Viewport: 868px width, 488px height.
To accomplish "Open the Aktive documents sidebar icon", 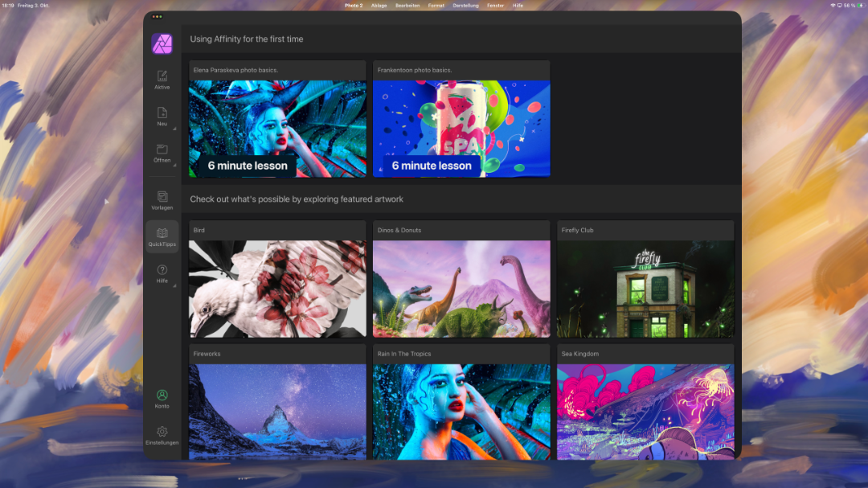I will tap(162, 76).
